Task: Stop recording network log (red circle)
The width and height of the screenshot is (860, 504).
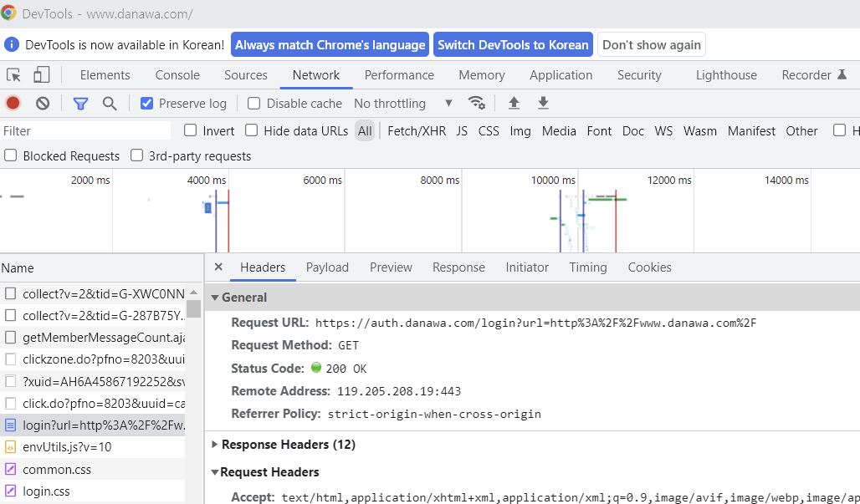Action: click(13, 103)
